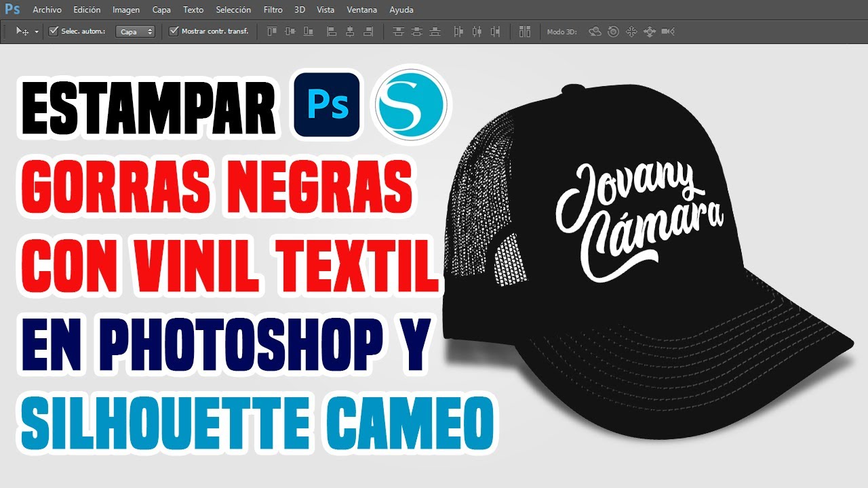Open the Imagen menu

click(126, 10)
